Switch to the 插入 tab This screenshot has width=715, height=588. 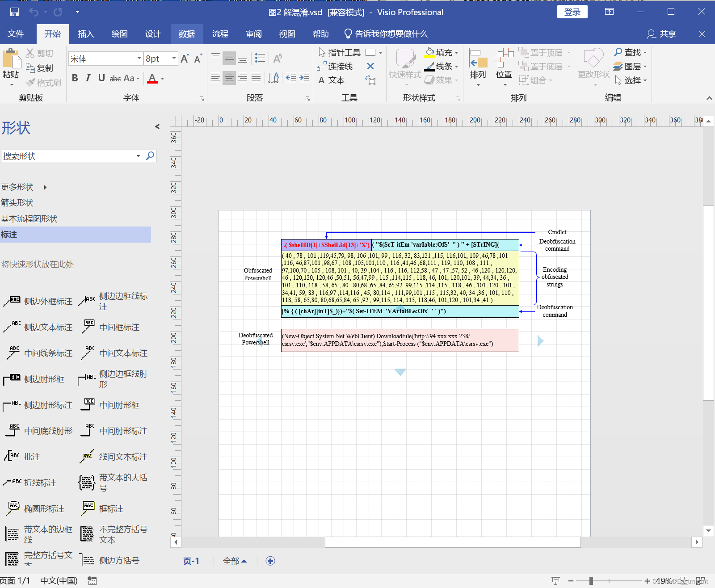click(x=86, y=34)
